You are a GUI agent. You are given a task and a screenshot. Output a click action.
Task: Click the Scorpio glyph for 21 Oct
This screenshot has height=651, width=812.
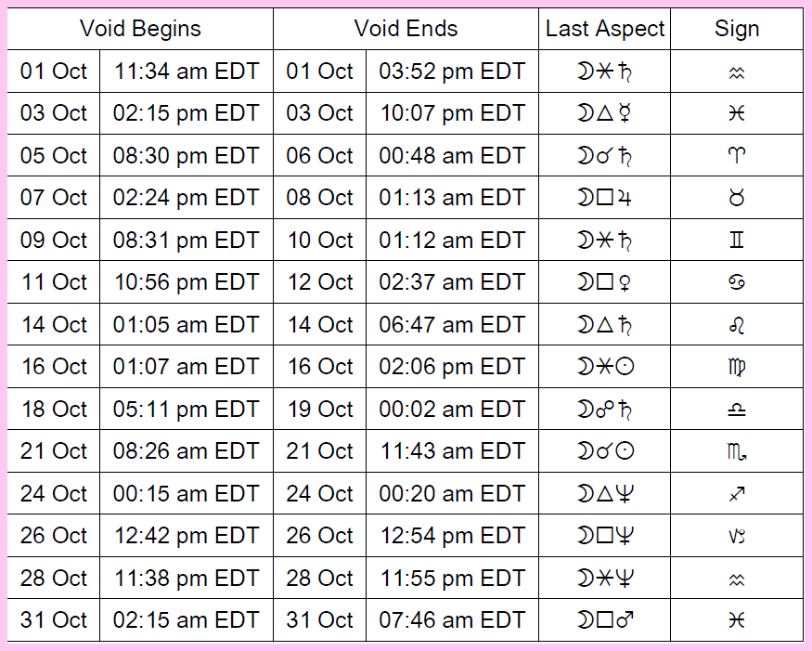737,451
